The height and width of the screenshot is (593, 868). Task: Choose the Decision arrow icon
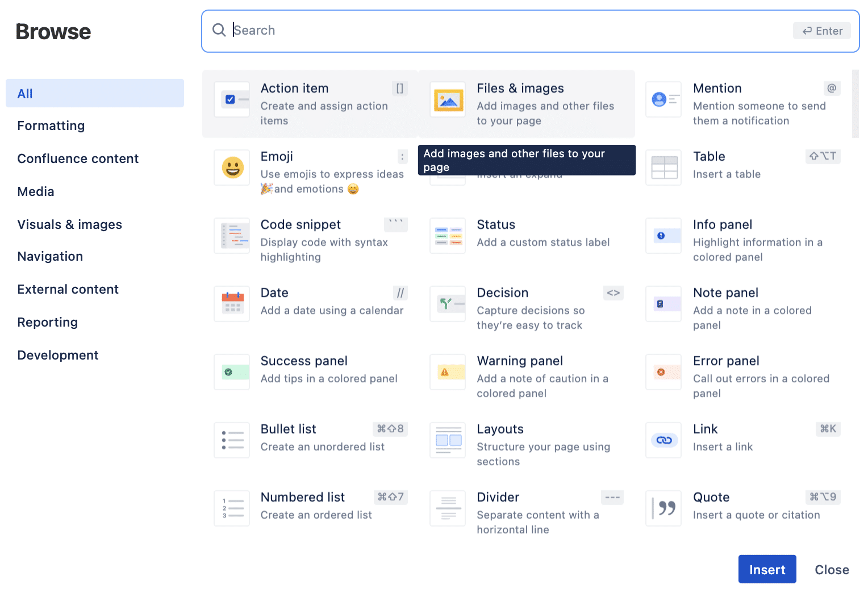pyautogui.click(x=448, y=304)
